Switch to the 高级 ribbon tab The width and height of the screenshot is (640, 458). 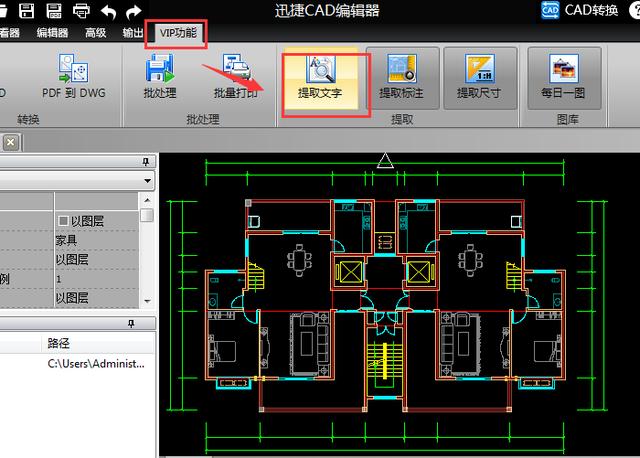(x=96, y=33)
